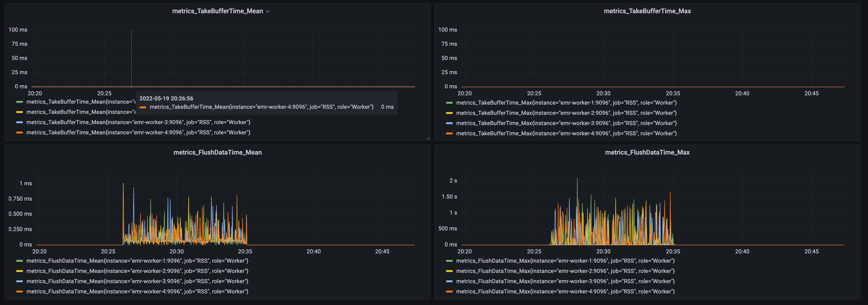Click the '0.750 ms' y-axis label in FlushDataTime_Mean
This screenshot has height=305, width=868.
[20, 199]
